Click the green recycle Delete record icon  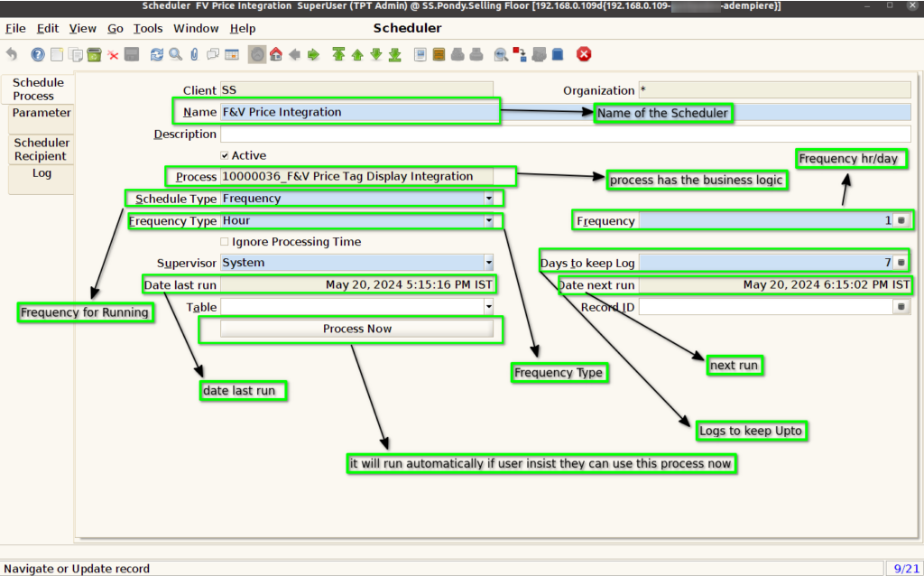pos(94,54)
